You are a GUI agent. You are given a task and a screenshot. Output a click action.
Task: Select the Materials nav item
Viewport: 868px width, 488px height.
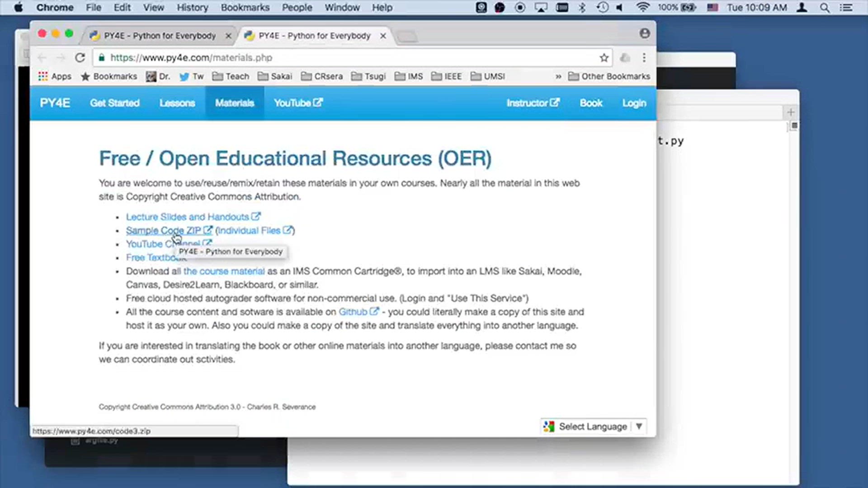234,103
